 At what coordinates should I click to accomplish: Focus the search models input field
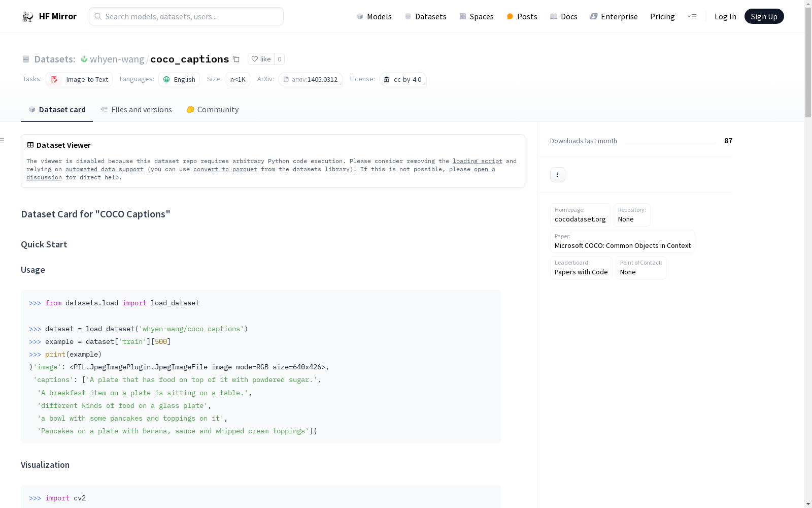pyautogui.click(x=186, y=16)
